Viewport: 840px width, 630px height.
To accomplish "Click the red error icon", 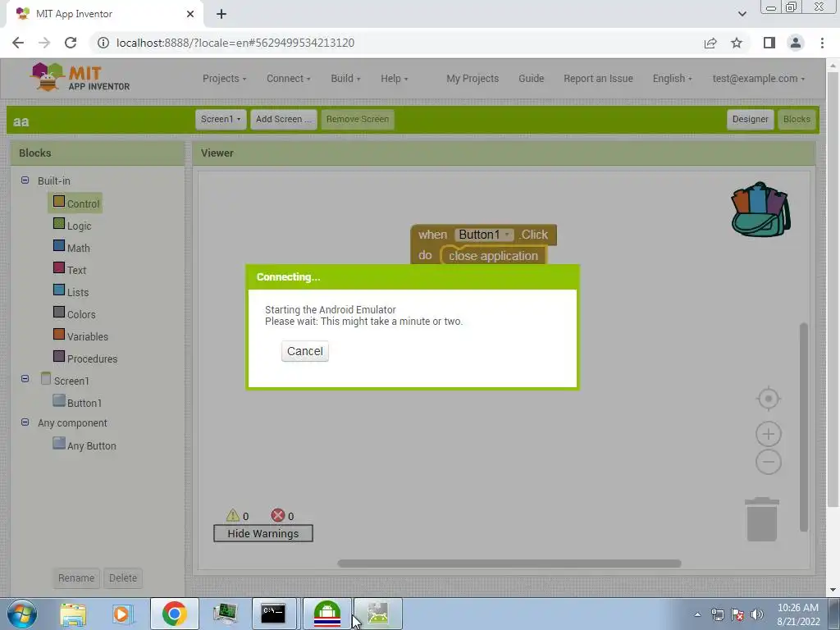I will coord(277,515).
